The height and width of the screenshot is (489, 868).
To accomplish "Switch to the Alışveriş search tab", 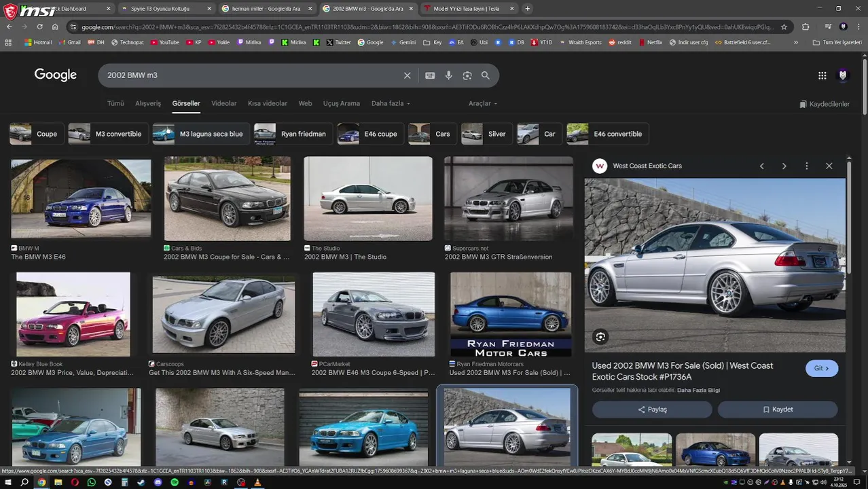I will point(148,103).
